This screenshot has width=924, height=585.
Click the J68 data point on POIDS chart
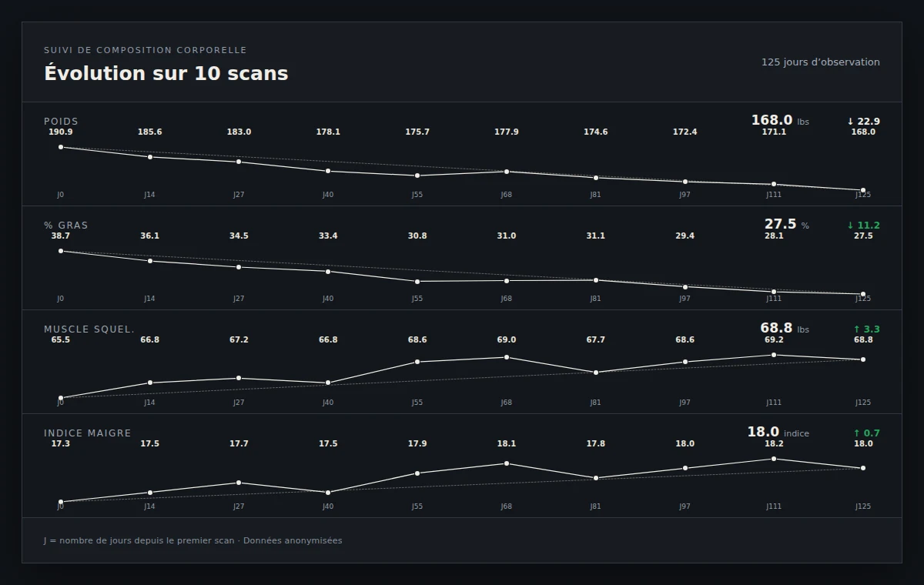(506, 172)
